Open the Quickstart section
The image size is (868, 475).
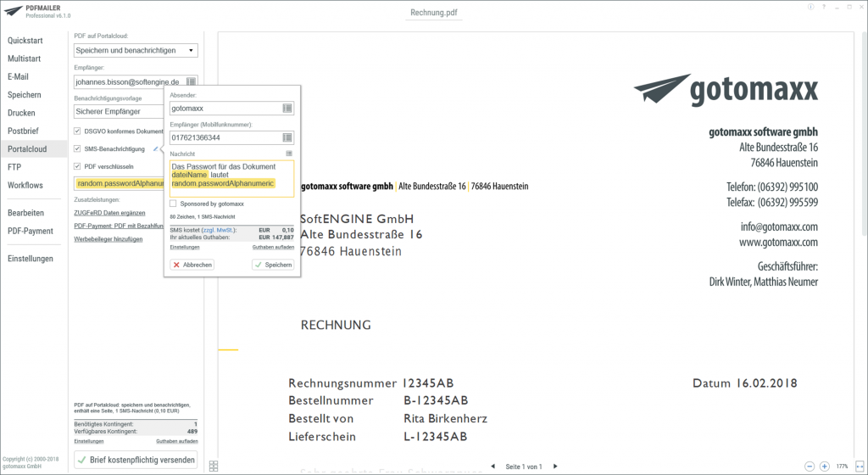point(25,41)
